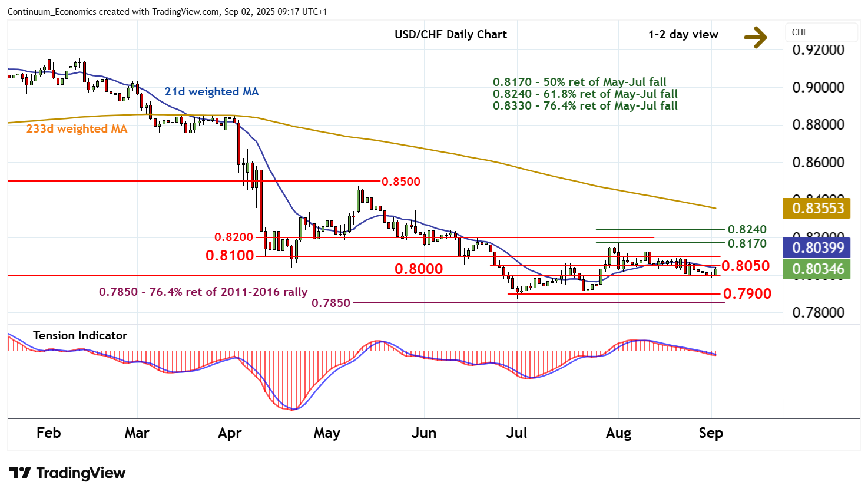Viewport: 868px width, 495px height.
Task: Click the 21d weighted MA label
Action: click(211, 91)
